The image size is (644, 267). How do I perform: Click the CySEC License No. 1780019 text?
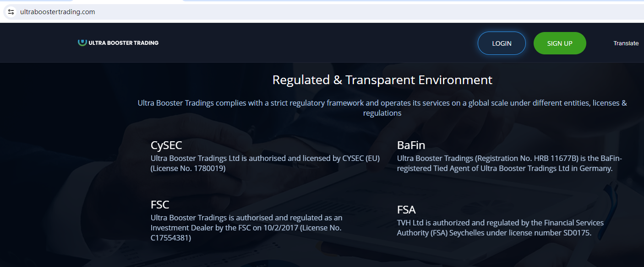188,168
